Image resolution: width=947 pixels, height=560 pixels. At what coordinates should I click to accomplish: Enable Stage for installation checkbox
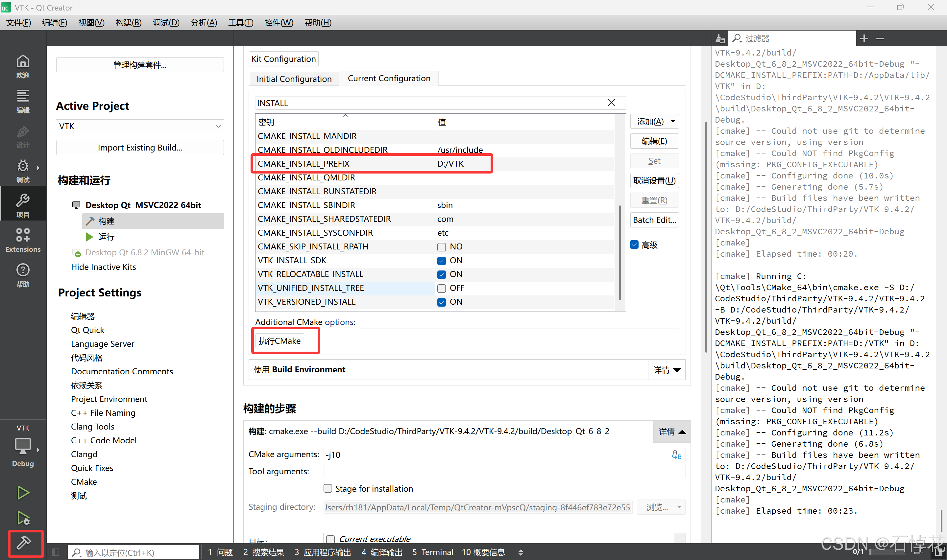(x=328, y=489)
